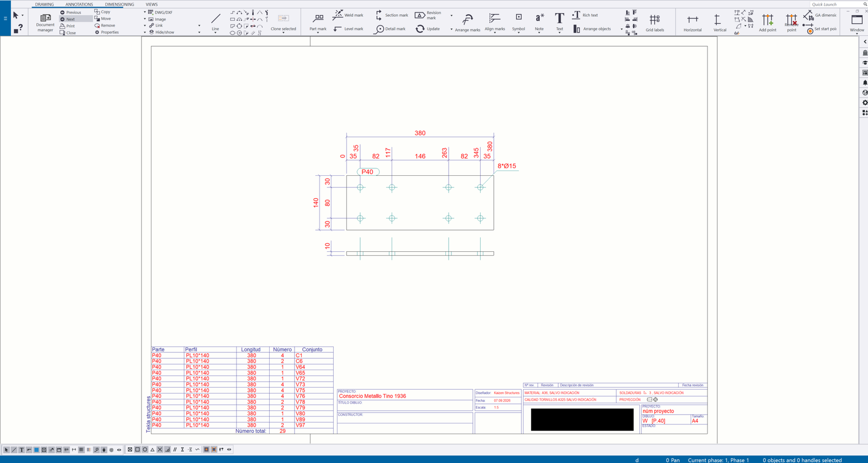Viewport: 868px width, 463px height.
Task: Switch to the ANNOTATIONS tab
Action: pyautogui.click(x=79, y=4)
